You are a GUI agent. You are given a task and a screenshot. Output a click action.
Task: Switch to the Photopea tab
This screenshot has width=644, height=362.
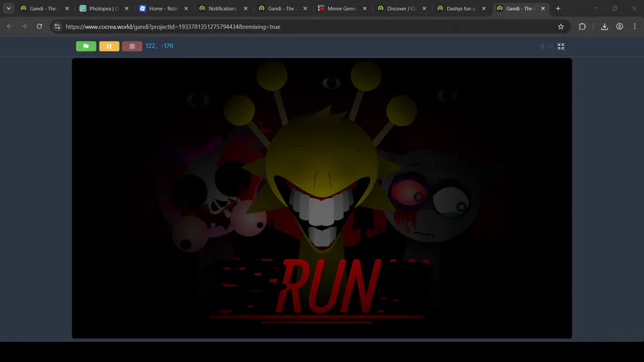tap(102, 8)
